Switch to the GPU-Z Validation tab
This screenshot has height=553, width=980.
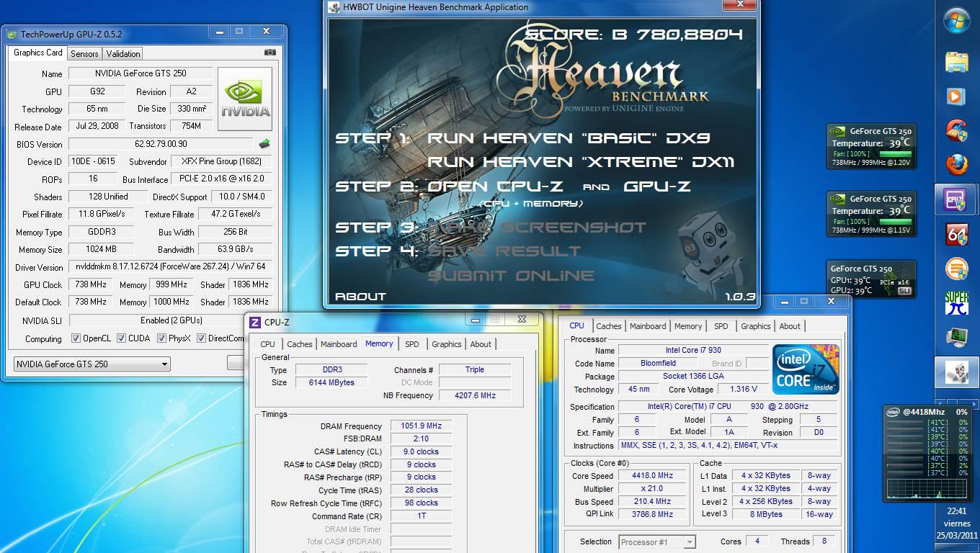coord(123,54)
